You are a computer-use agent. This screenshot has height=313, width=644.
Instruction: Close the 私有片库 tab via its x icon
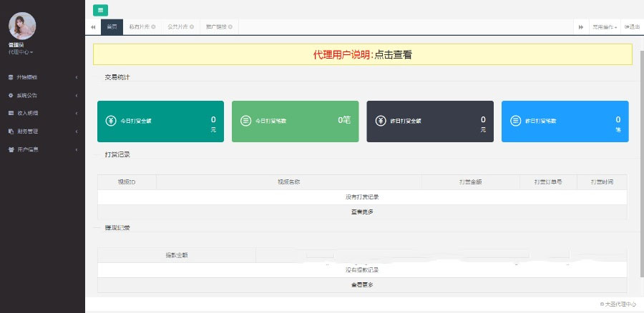pos(153,27)
